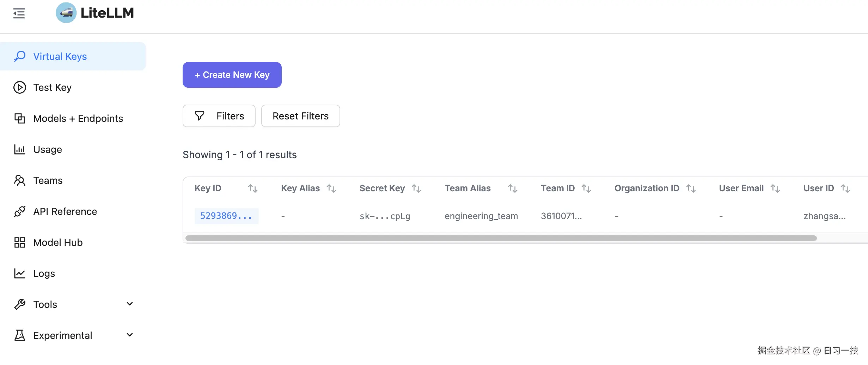
Task: Click the Logs line chart icon
Action: tap(19, 273)
